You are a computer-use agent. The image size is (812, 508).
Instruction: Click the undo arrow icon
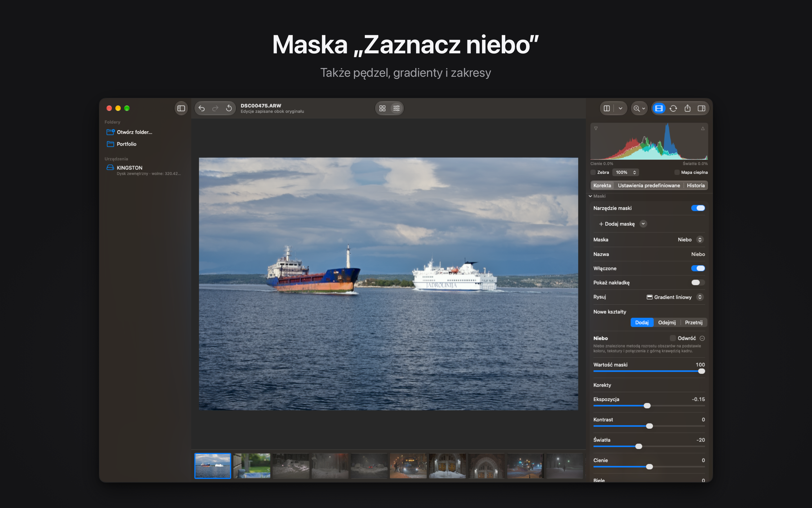201,108
